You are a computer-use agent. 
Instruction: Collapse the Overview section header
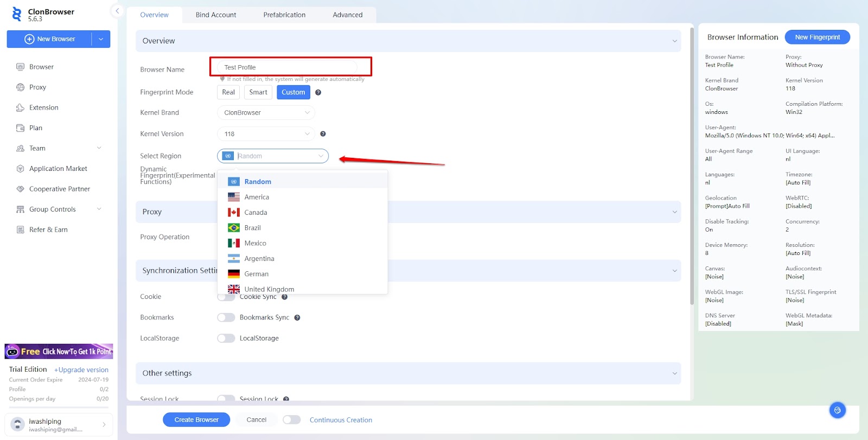tap(408, 41)
